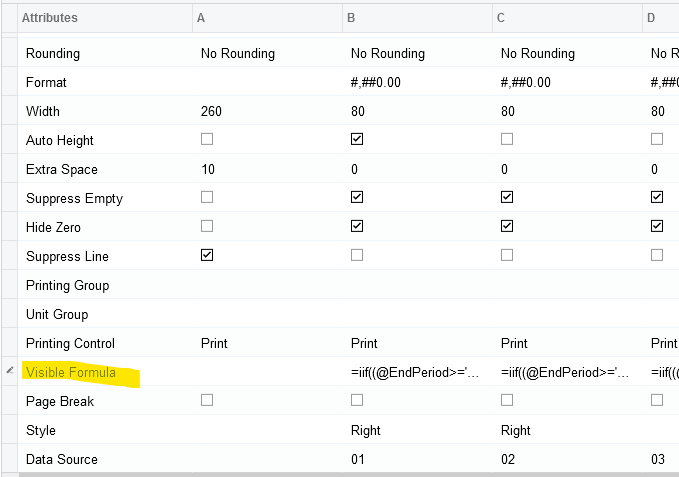Edit Extra Space value in column B
The width and height of the screenshot is (679, 477).
click(417, 169)
